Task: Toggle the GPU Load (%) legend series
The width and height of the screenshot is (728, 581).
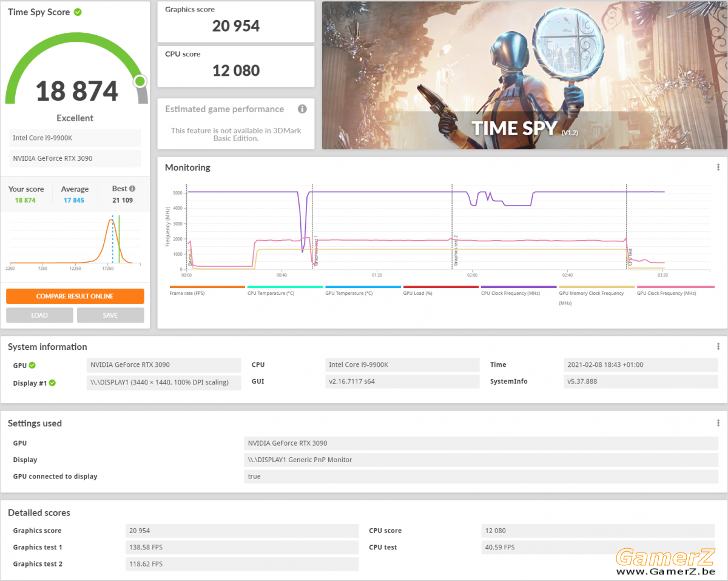Action: (x=441, y=292)
